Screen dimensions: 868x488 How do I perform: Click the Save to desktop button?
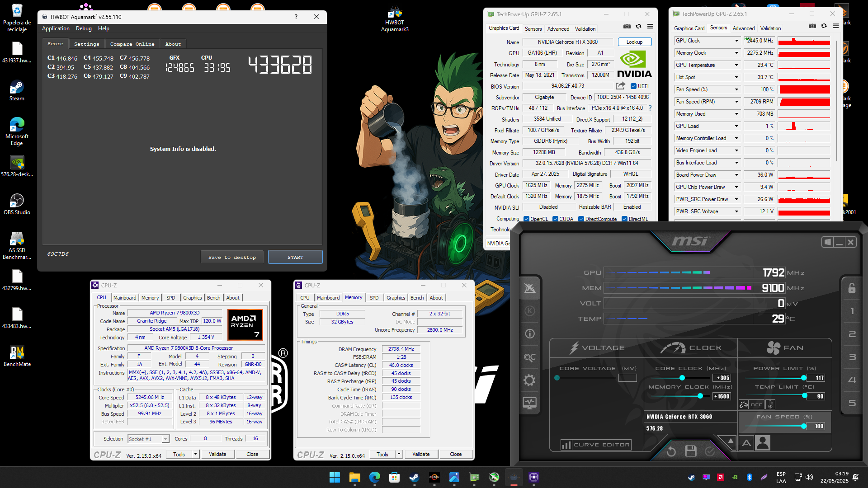[x=232, y=257]
